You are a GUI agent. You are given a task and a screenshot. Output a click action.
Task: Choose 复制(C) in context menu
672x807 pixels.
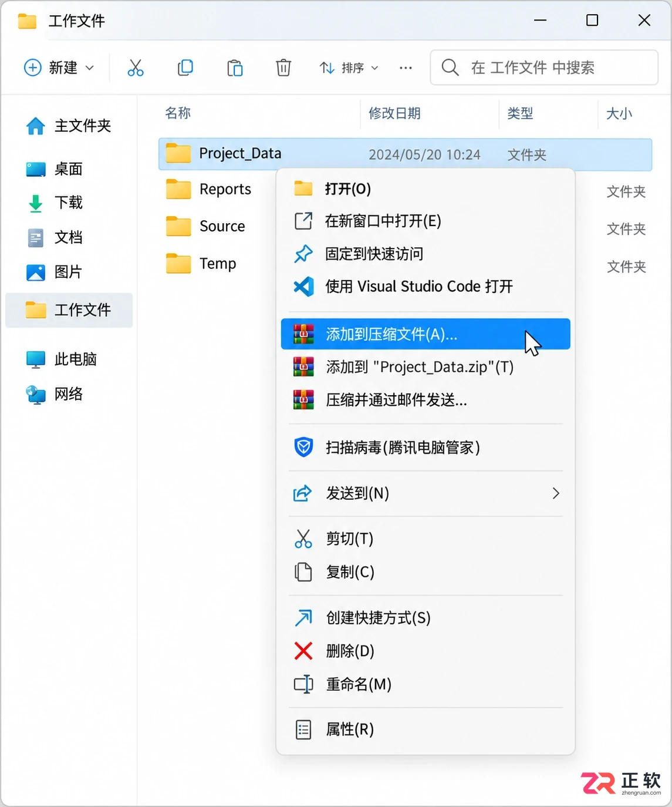(426, 571)
